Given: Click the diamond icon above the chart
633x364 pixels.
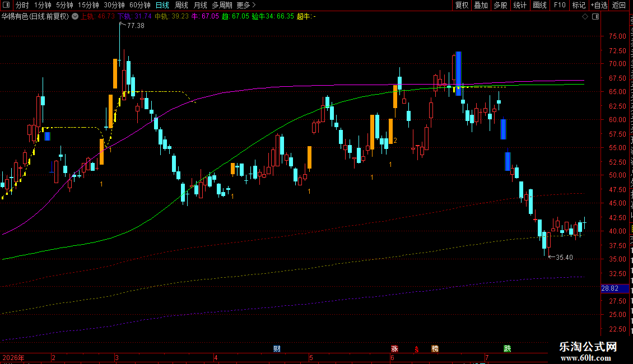Looking at the screenshot, I should 585,17.
